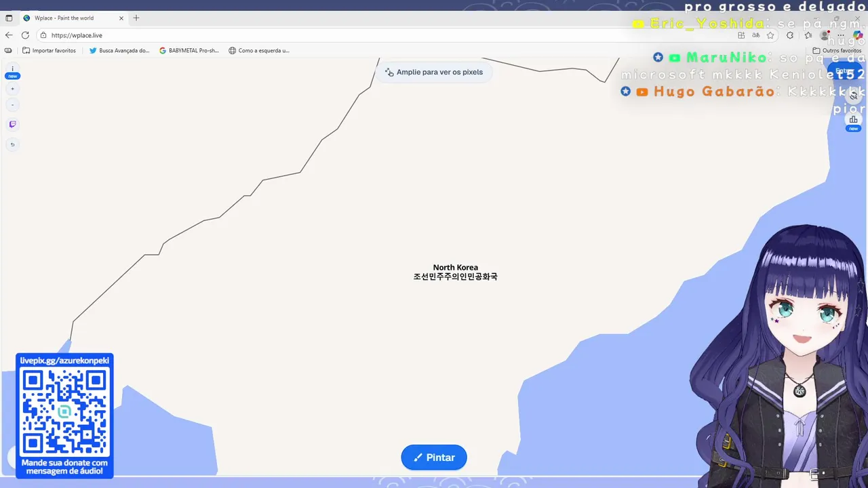Open BABYMETAL Pro-sh... bookmark
Screen dimensions: 868x488
pyautogui.click(x=189, y=50)
